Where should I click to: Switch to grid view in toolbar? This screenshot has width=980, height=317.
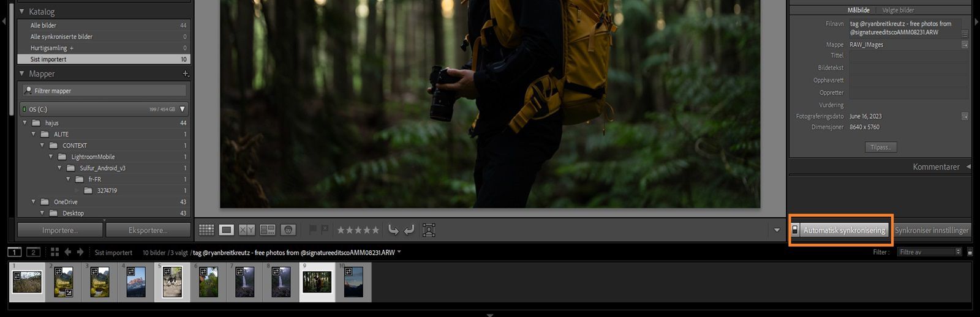[206, 230]
